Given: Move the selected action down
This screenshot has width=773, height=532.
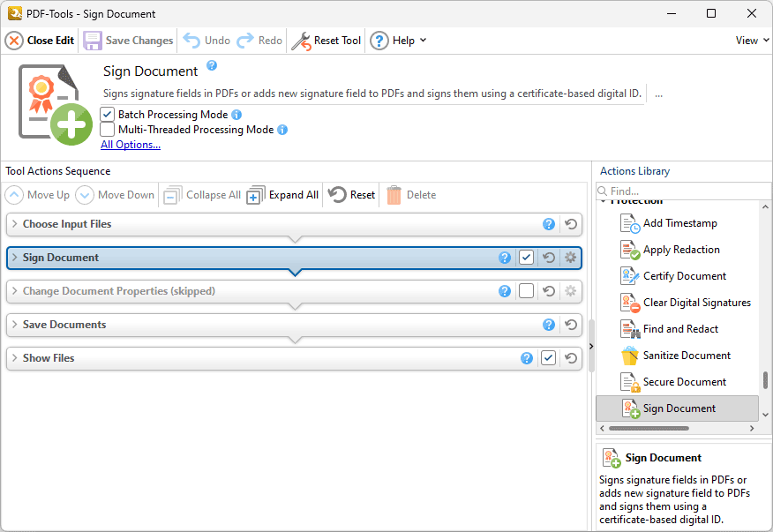Looking at the screenshot, I should point(115,195).
